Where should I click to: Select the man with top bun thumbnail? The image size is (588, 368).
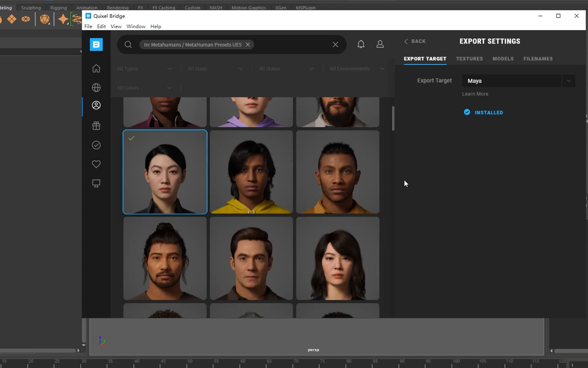point(165,258)
